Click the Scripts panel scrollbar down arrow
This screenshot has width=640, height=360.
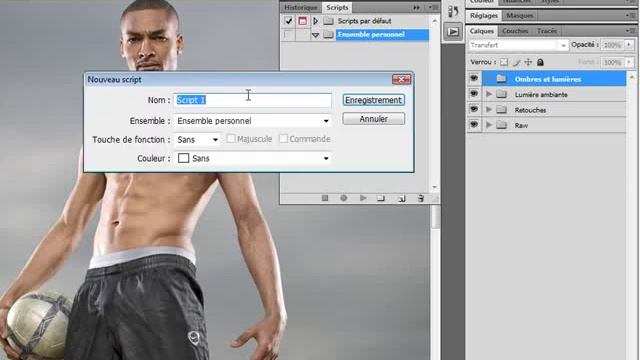(434, 187)
